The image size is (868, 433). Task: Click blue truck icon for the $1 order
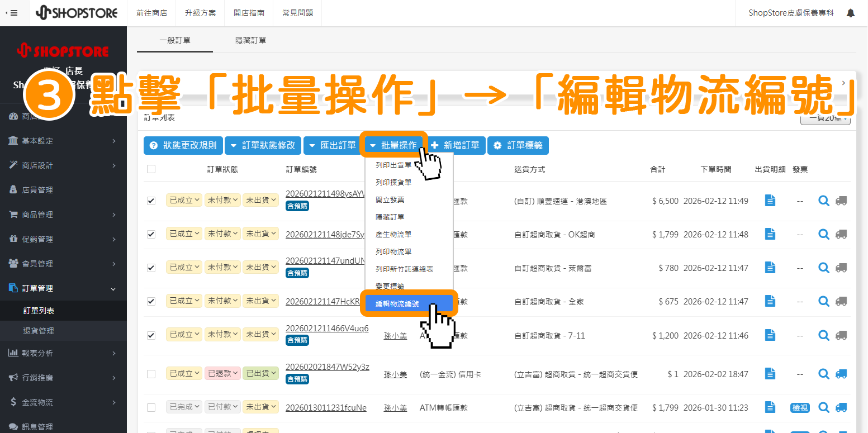(x=841, y=374)
